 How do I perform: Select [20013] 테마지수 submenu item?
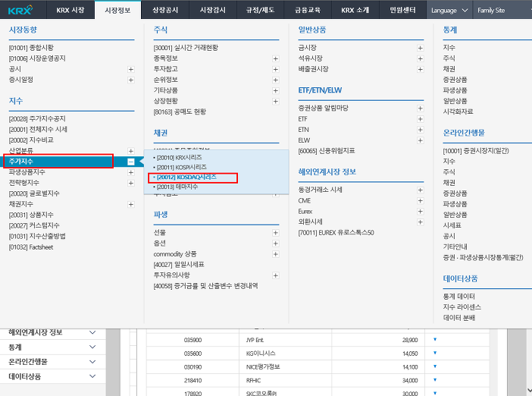pos(177,187)
